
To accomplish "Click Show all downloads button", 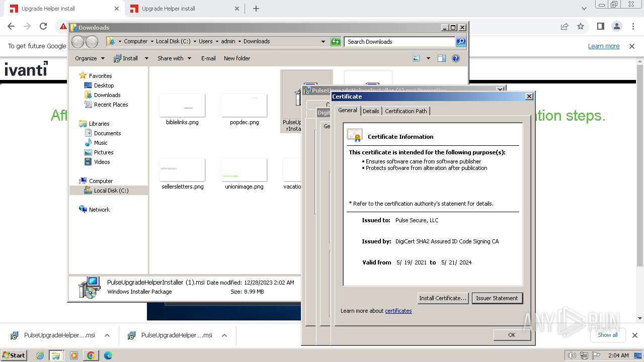I will pos(608,335).
